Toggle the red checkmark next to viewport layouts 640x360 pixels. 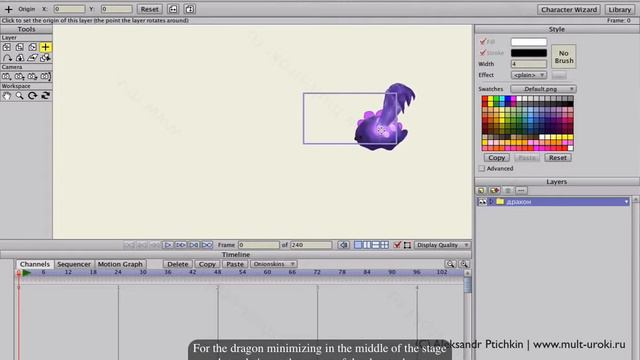(397, 245)
